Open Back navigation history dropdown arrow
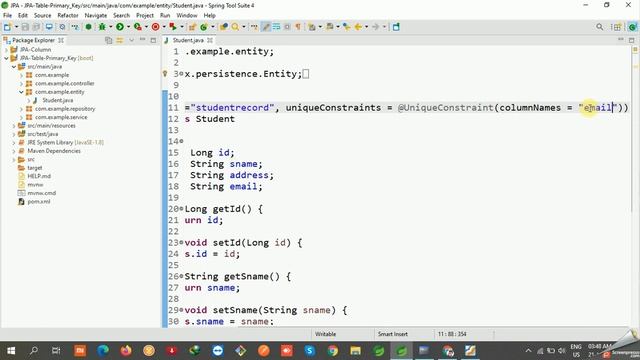Screen dimensions: 640x360 point(367,27)
